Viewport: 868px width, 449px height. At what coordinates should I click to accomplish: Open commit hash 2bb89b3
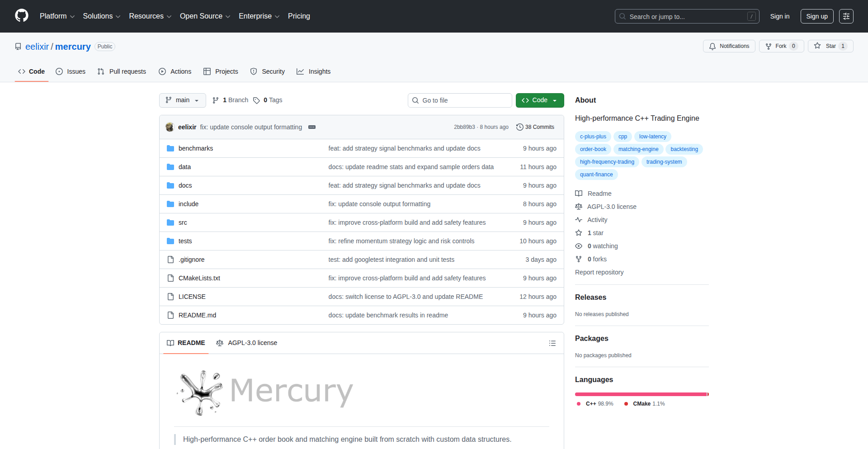pos(464,127)
